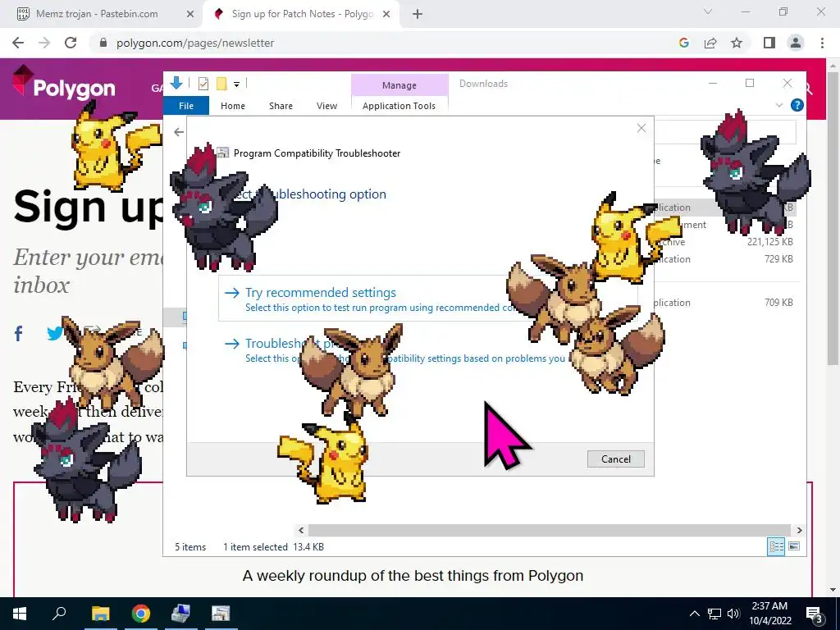
Task: Open notification center with 3 alerts
Action: (815, 614)
